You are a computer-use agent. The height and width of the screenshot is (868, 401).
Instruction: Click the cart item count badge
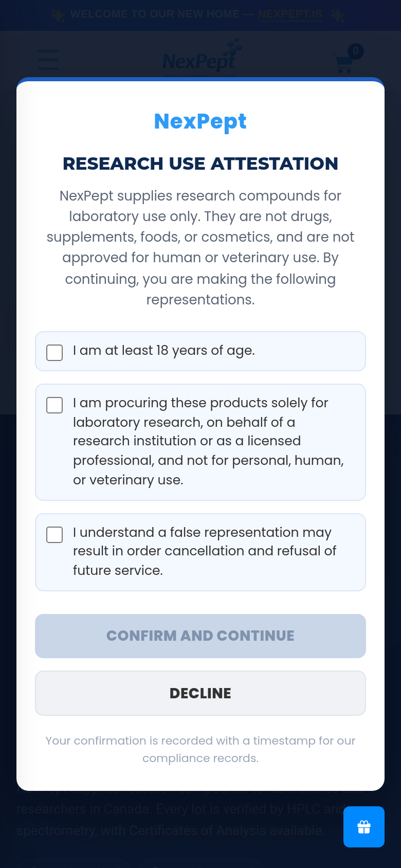pos(355,51)
